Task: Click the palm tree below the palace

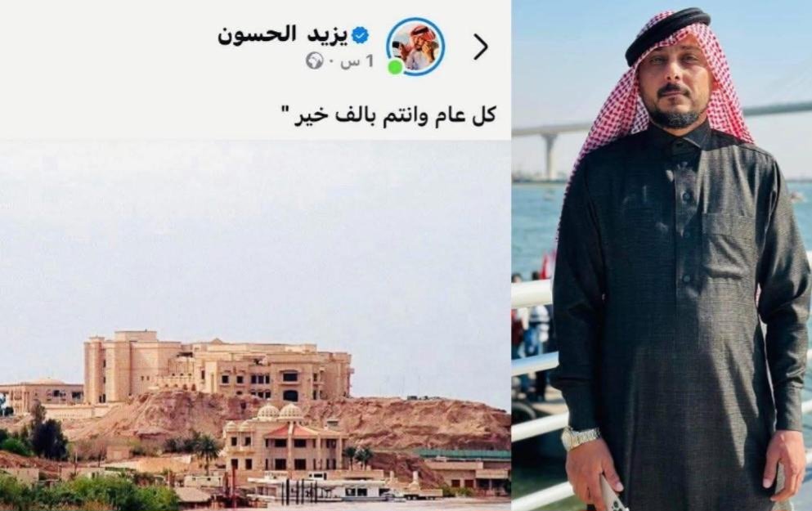Action: click(x=207, y=450)
